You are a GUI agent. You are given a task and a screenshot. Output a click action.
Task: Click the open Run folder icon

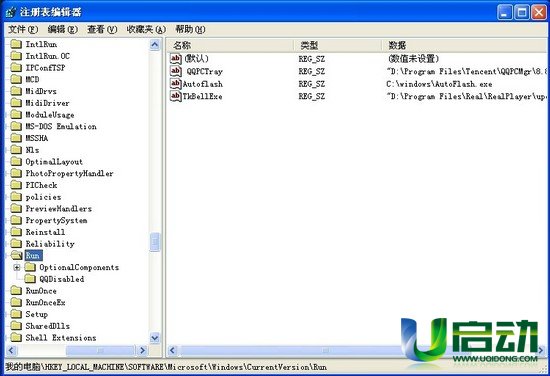pos(16,255)
